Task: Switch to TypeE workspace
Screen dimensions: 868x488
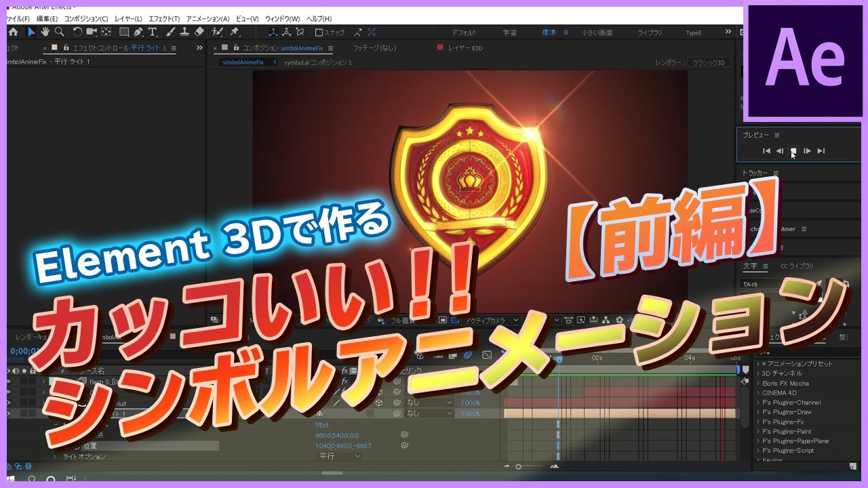Action: click(x=694, y=33)
